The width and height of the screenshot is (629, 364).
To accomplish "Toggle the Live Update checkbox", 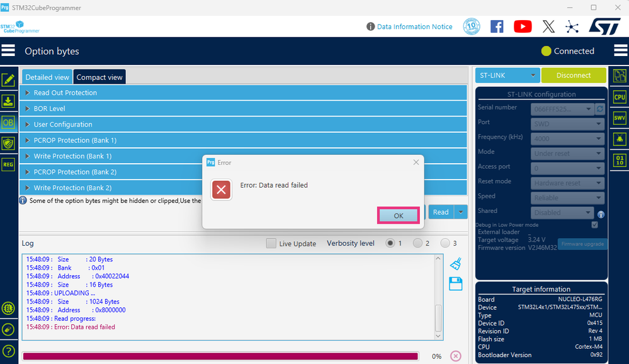I will 271,243.
